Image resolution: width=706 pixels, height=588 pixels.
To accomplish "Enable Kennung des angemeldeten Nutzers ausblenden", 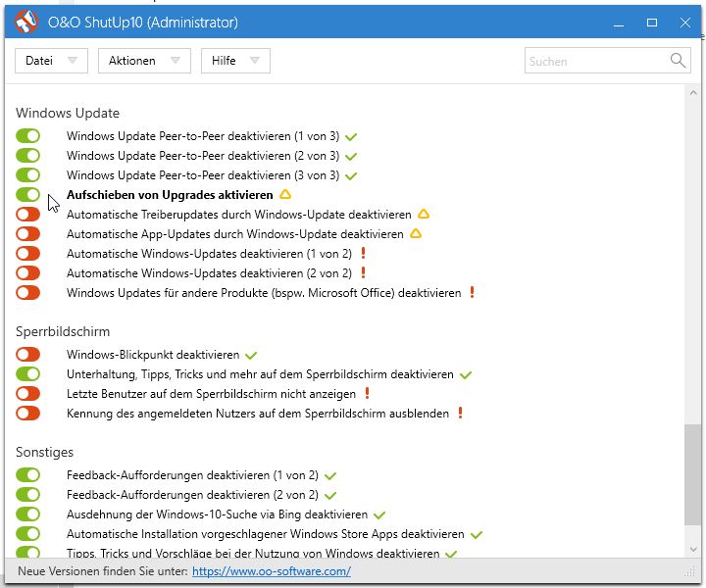I will 27,413.
